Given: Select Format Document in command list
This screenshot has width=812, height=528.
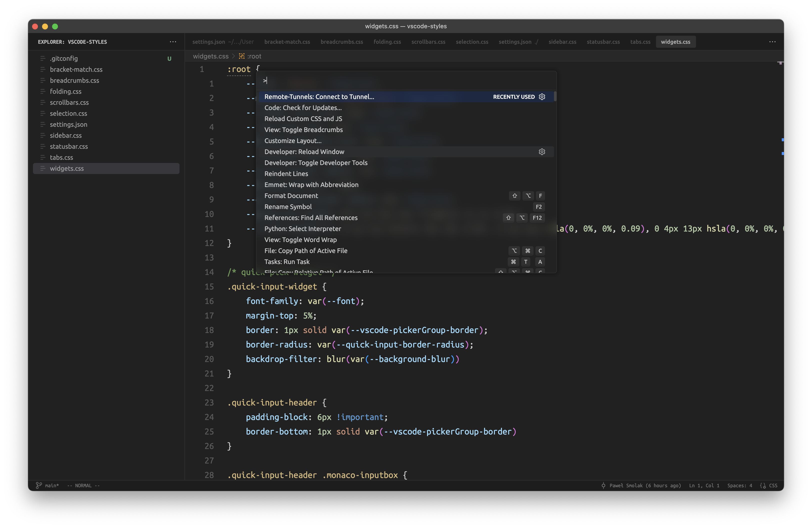Looking at the screenshot, I should [291, 196].
